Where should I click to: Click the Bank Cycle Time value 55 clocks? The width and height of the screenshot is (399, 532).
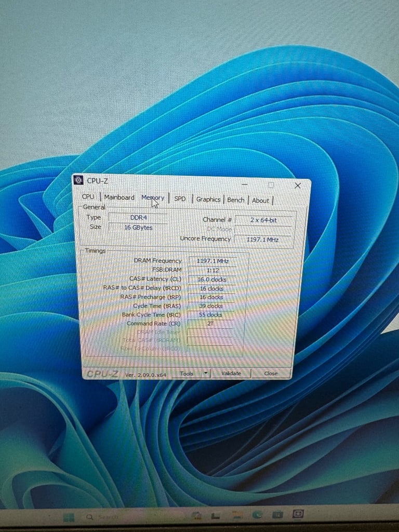[211, 314]
